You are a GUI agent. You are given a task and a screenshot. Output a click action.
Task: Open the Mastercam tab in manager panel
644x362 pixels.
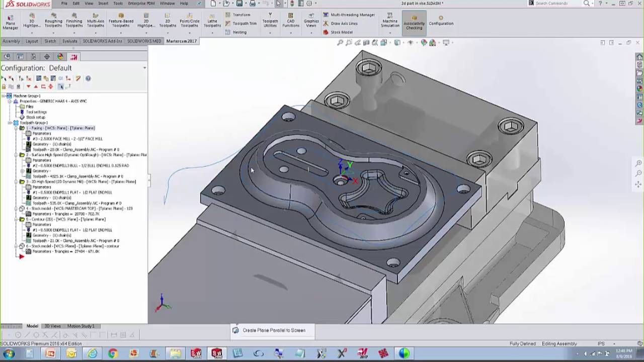point(73,57)
